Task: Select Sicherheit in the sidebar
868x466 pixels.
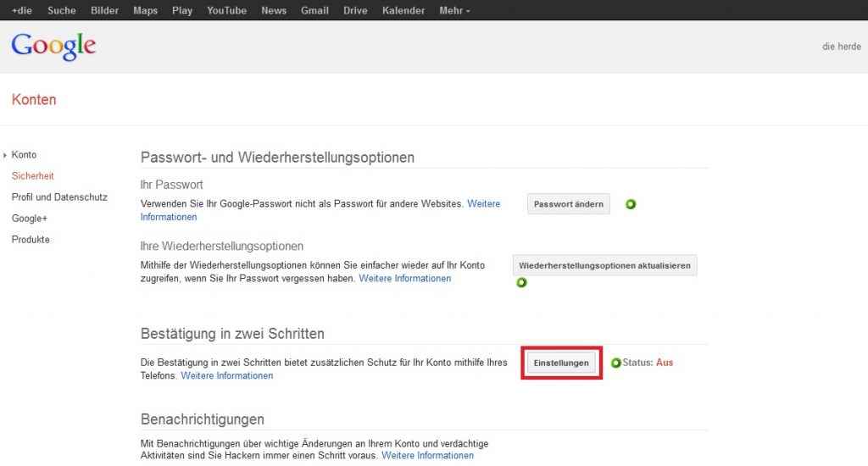Action: click(x=33, y=176)
